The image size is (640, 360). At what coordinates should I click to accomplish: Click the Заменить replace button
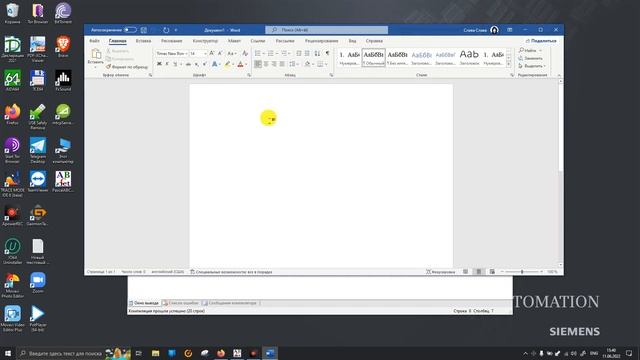530,58
